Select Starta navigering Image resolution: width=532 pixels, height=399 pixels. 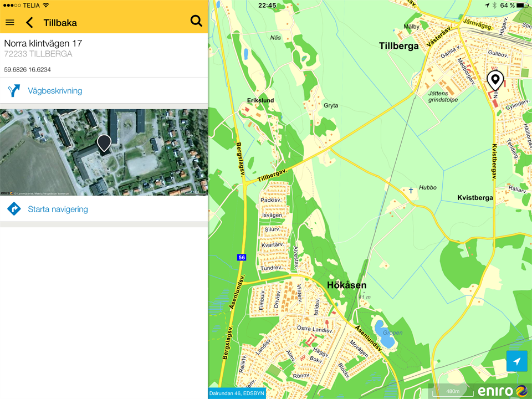(58, 209)
